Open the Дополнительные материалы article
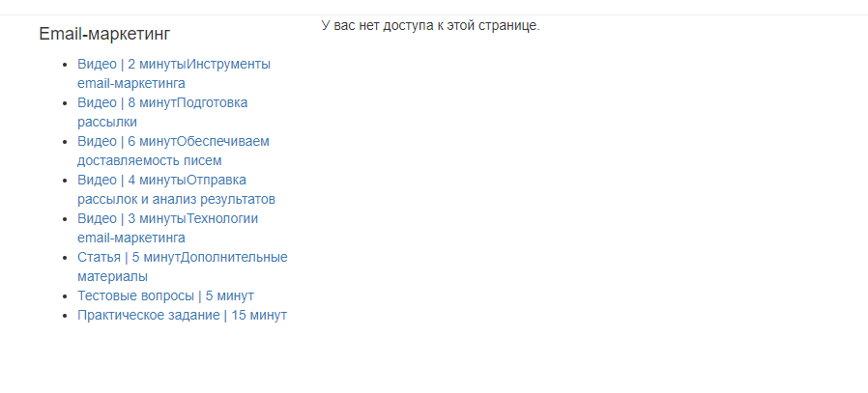The height and width of the screenshot is (393, 868). (x=183, y=267)
